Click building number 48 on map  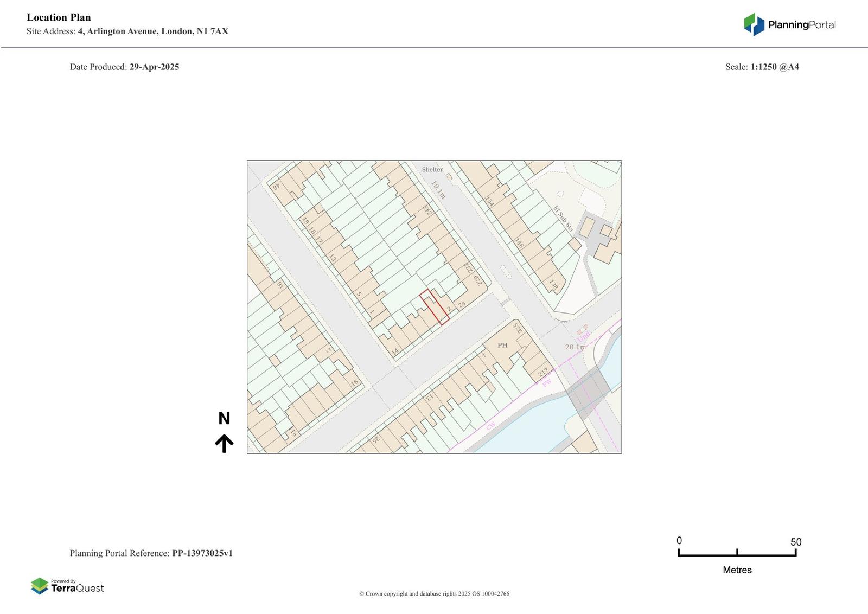[x=276, y=186]
